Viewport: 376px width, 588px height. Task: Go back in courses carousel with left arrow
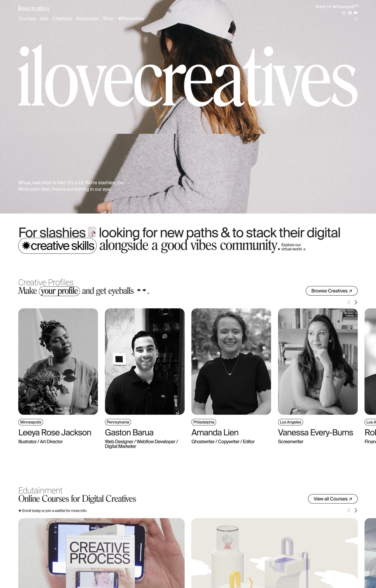coord(349,510)
